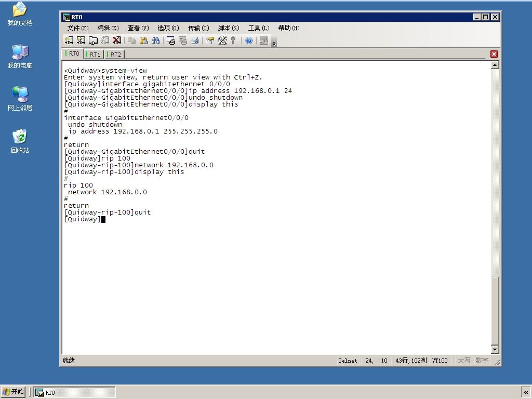Click status bar '就绪' text
Screen dimensions: 532x399
click(x=69, y=361)
